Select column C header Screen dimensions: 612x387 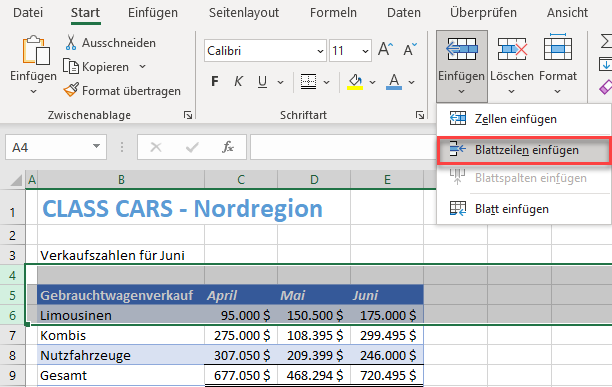pos(241,180)
